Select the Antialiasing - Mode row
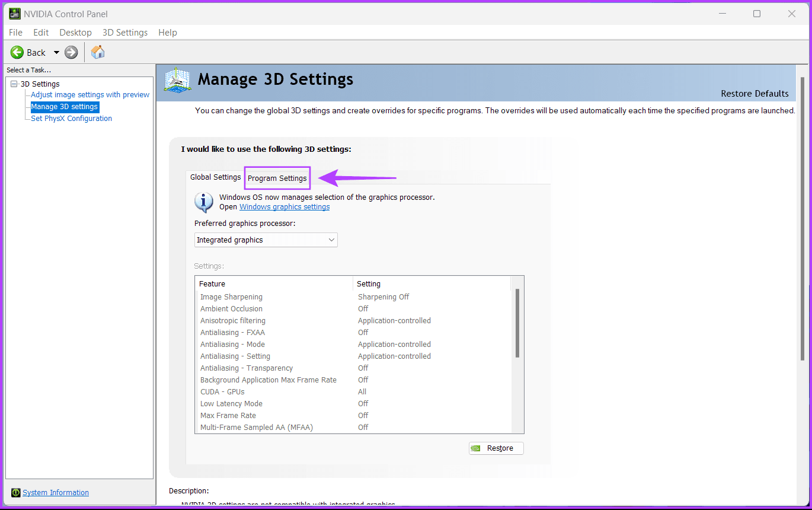The image size is (812, 510). click(353, 345)
